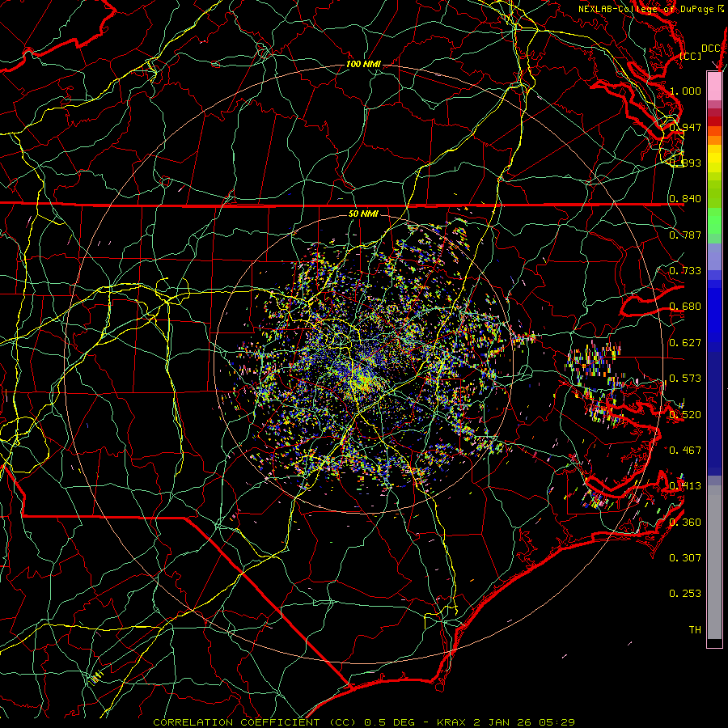Click the 2 JAN 26 05:29 timestamp

(x=523, y=722)
